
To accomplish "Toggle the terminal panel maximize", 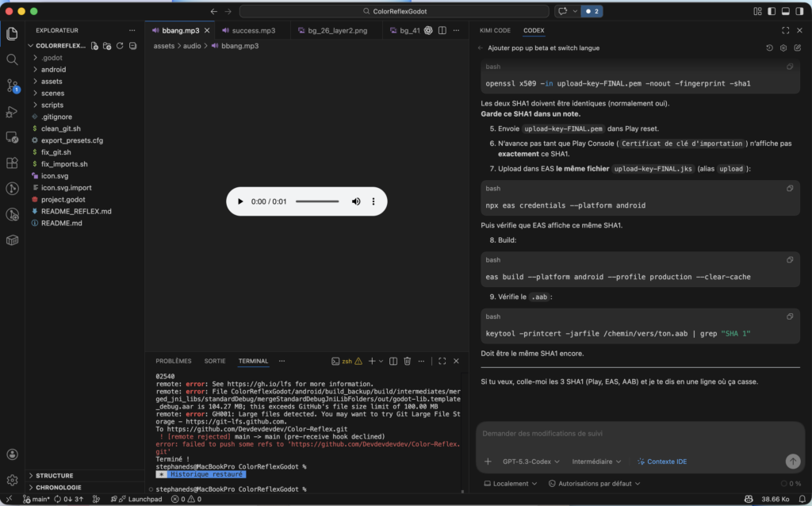I will pyautogui.click(x=442, y=361).
